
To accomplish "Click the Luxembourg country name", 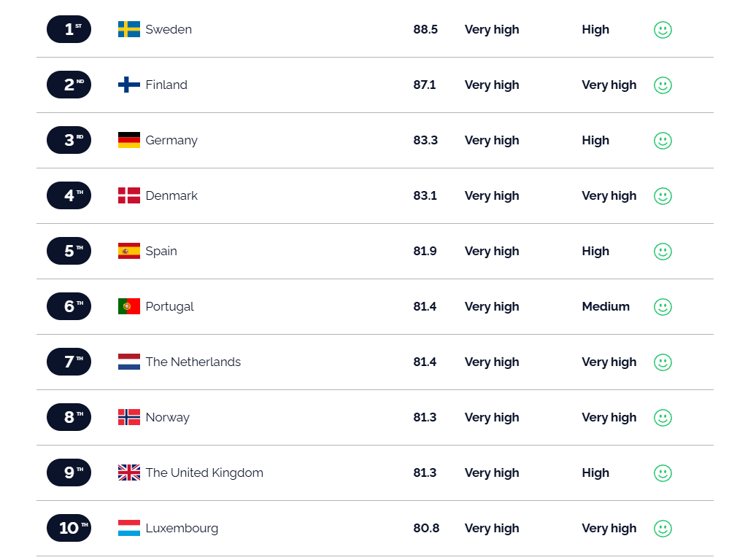I will [182, 528].
